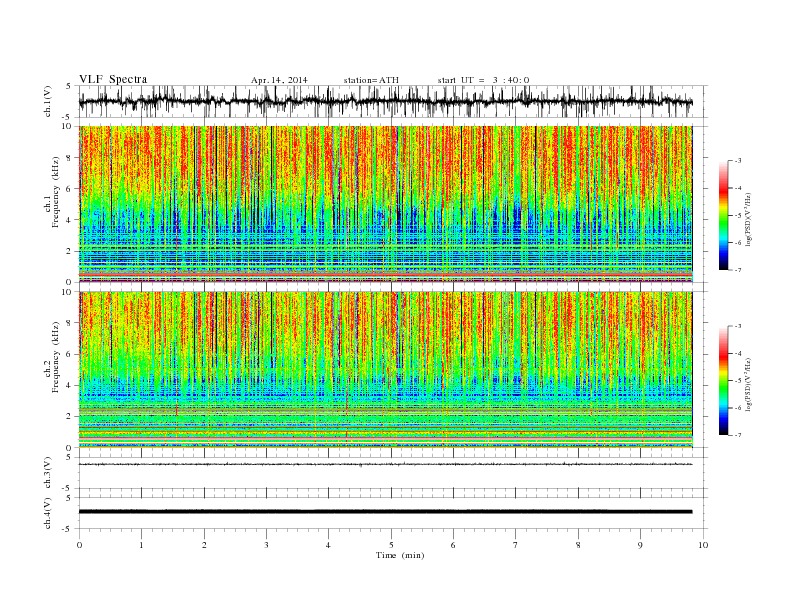The width and height of the screenshot is (792, 612).
Task: Click the time axis end tick label "10"
Action: click(x=703, y=545)
